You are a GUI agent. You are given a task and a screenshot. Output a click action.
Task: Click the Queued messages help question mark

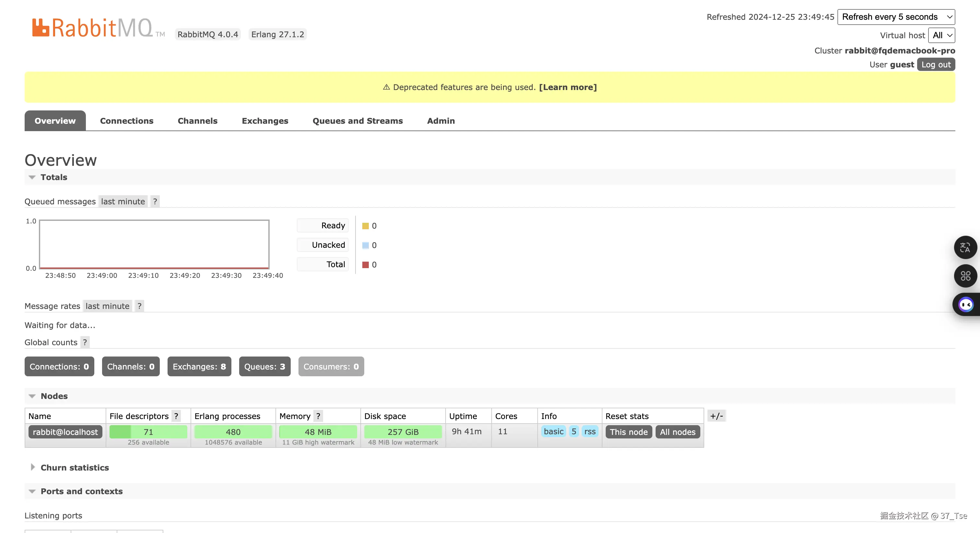click(x=155, y=201)
